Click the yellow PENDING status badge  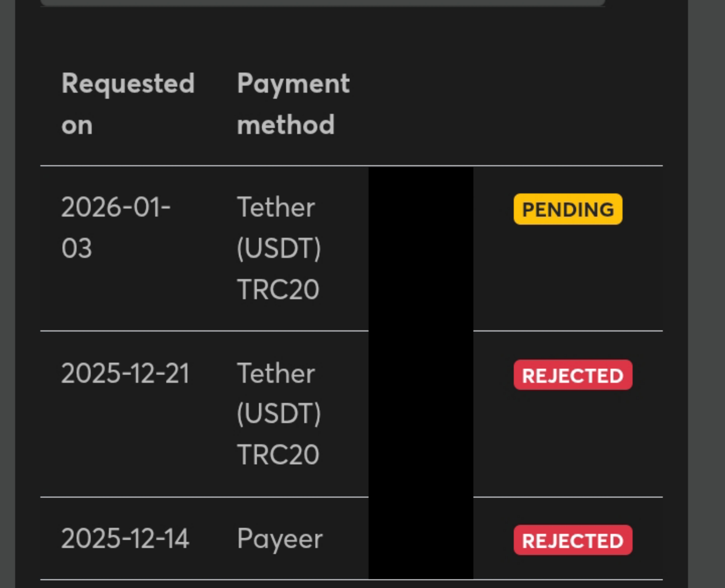(567, 209)
